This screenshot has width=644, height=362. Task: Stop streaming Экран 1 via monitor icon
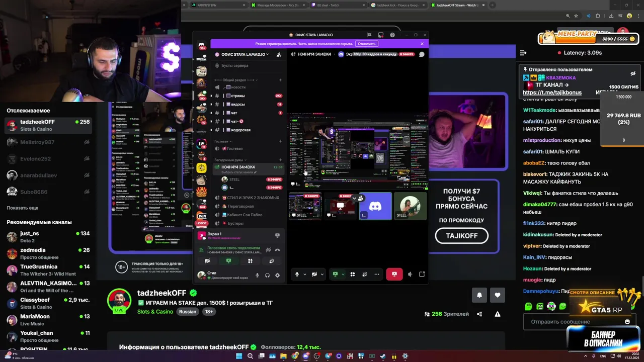(277, 235)
